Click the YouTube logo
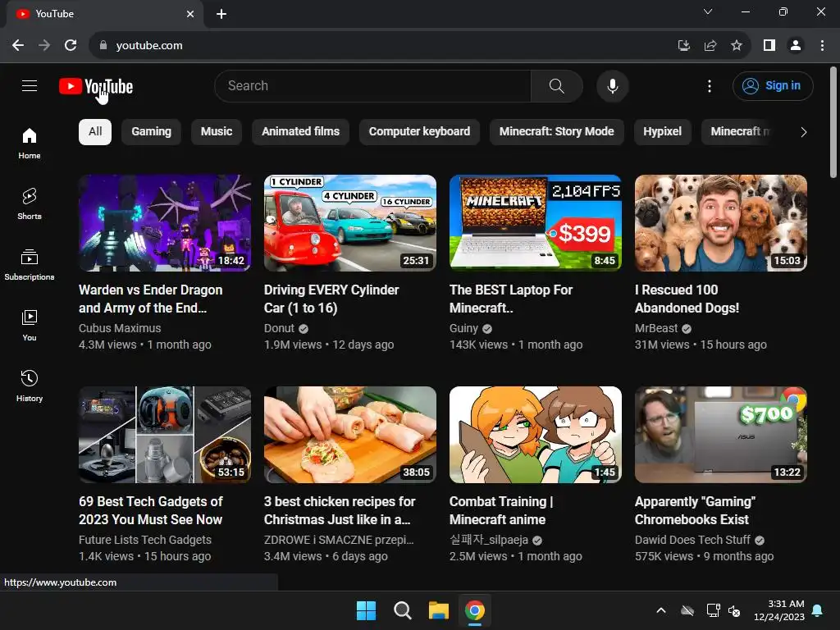The height and width of the screenshot is (630, 840). pyautogui.click(x=96, y=86)
